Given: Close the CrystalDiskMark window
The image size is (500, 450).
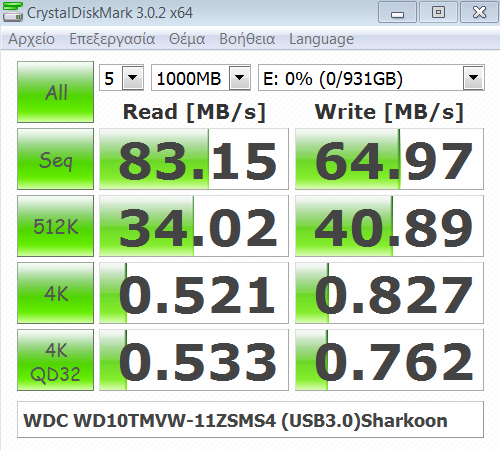Looking at the screenshot, I should pyautogui.click(x=479, y=12).
